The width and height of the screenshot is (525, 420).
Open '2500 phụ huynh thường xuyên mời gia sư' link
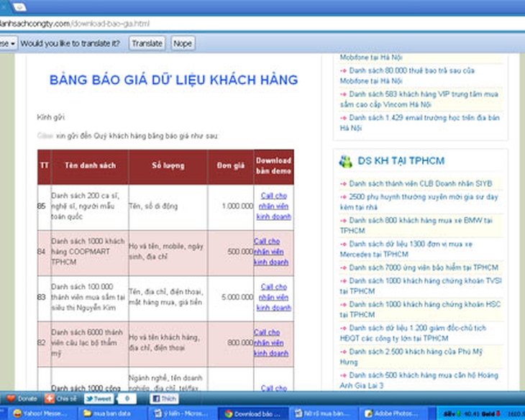419,202
